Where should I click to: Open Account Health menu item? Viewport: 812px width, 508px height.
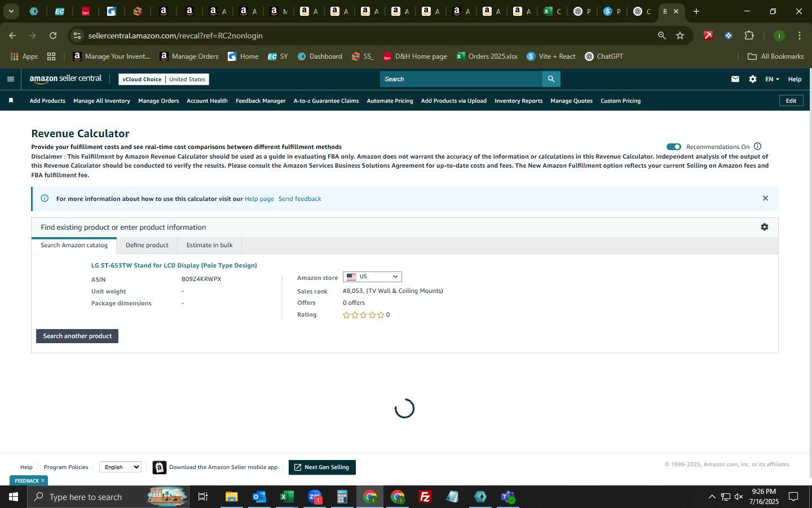point(207,100)
